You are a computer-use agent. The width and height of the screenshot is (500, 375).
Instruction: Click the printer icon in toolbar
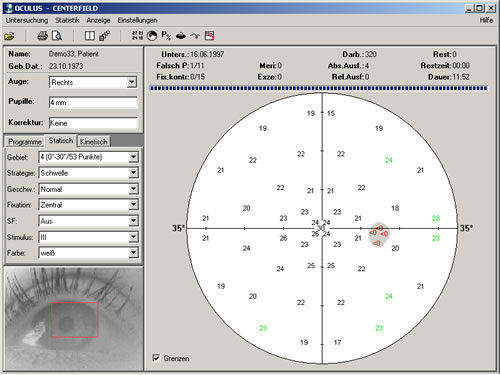(x=42, y=36)
